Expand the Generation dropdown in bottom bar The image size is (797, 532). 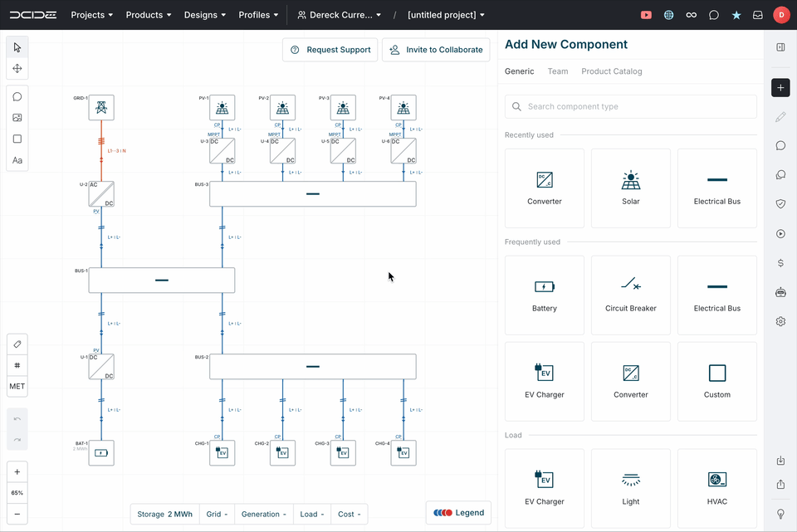(264, 515)
